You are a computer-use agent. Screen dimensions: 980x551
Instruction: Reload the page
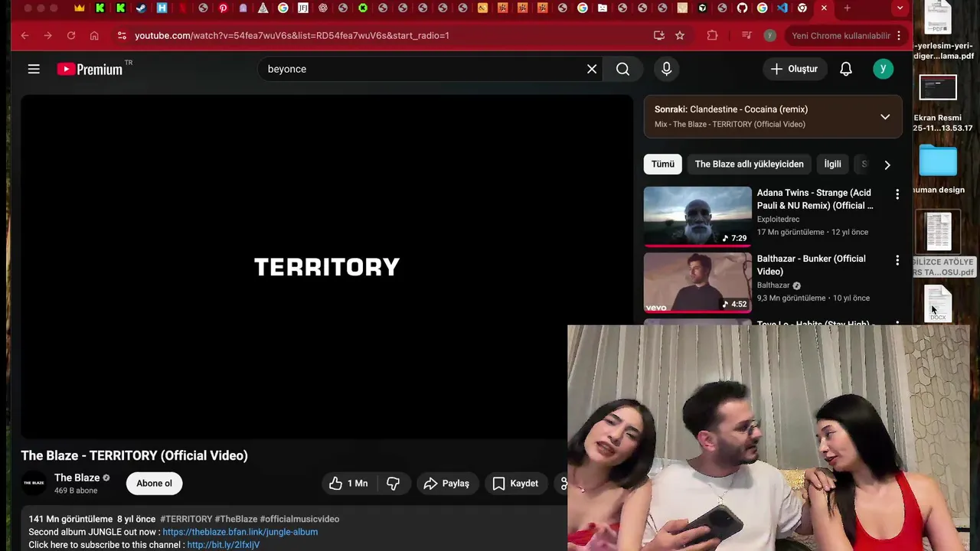point(71,35)
